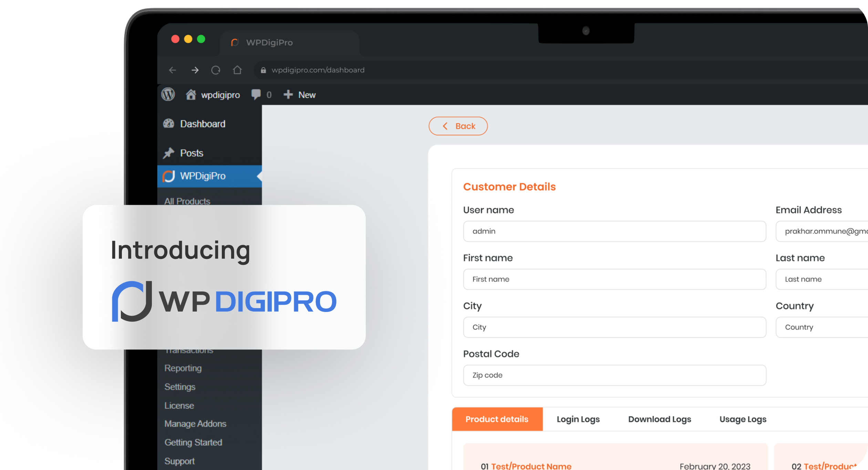Open the License submenu item

coord(179,406)
